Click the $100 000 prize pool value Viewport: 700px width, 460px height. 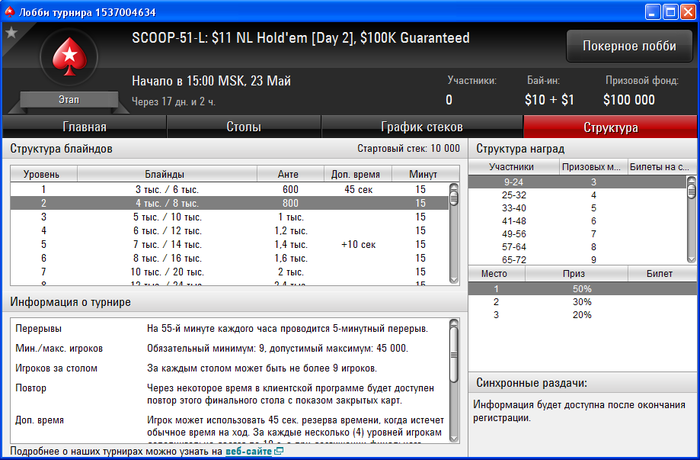point(629,100)
